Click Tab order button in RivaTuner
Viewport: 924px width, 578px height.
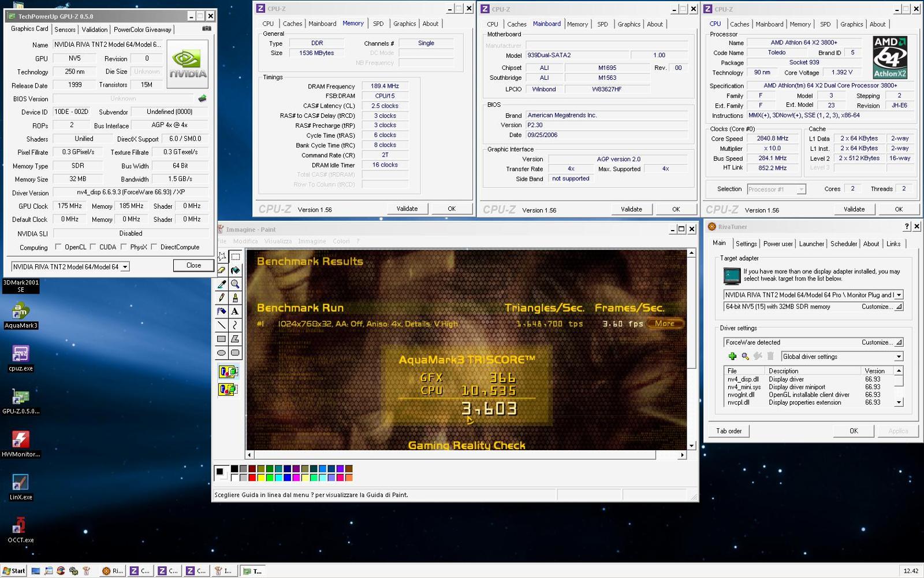tap(729, 431)
